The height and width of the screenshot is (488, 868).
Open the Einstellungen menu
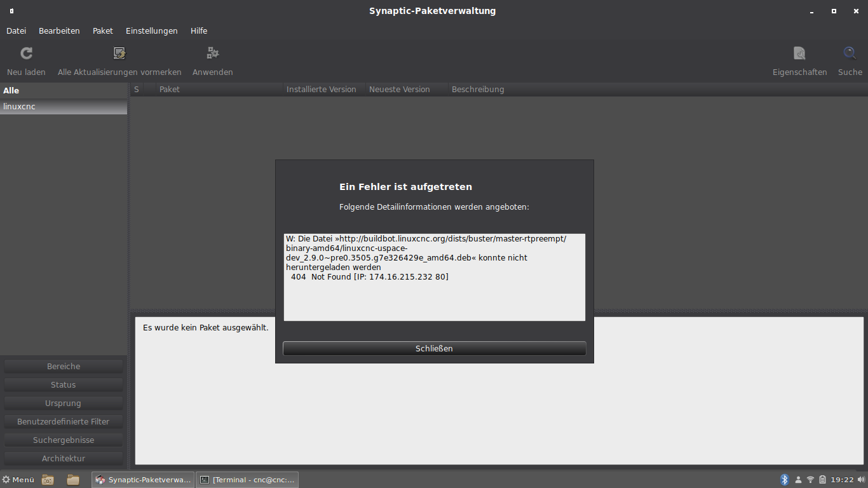tap(152, 30)
